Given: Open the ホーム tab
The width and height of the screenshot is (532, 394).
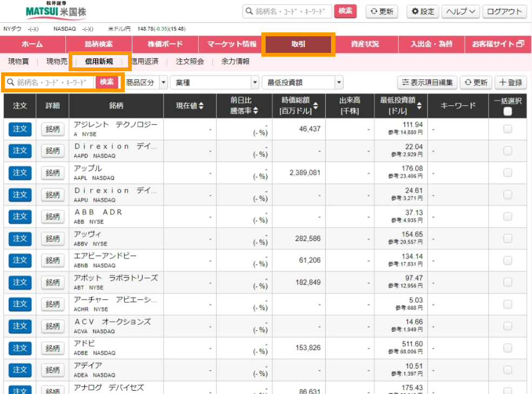Looking at the screenshot, I should [32, 44].
